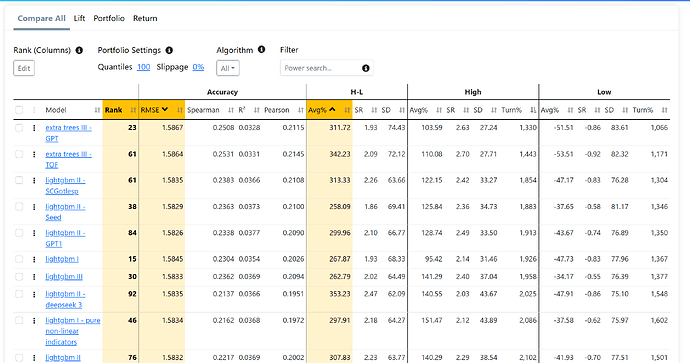The width and height of the screenshot is (690, 363).
Task: Sort by H-L SD column sort icon
Action: click(x=402, y=110)
